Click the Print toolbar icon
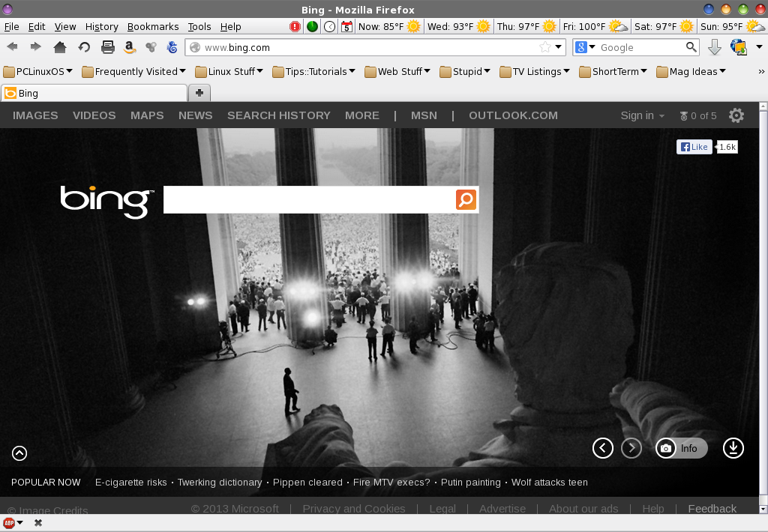Screen dimensions: 768x532 tap(108, 47)
